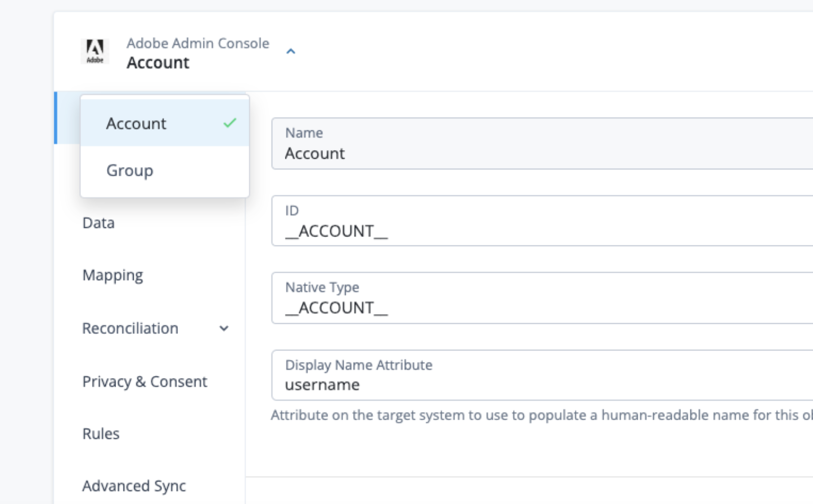Click the Adobe Admin Console logo icon
This screenshot has width=813, height=504.
pyautogui.click(x=95, y=50)
